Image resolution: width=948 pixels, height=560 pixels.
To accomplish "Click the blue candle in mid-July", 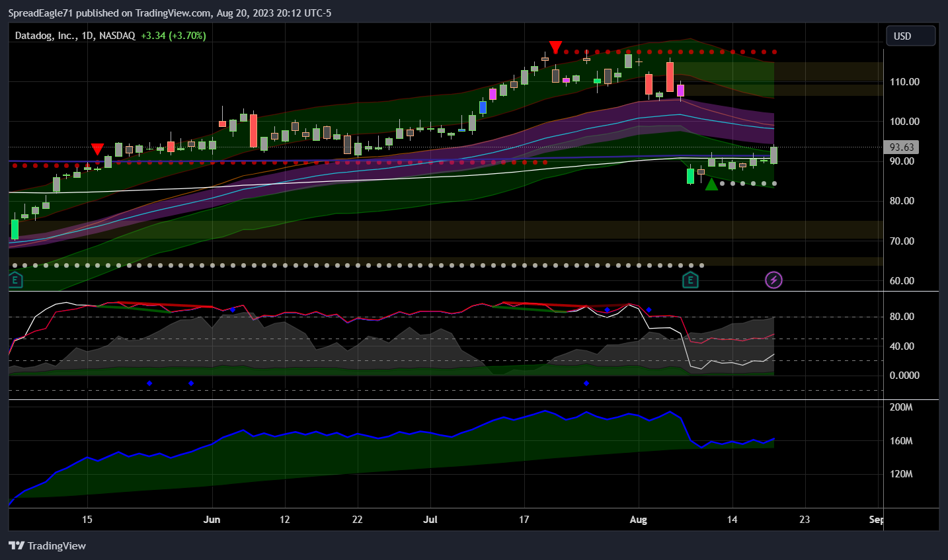I will point(483,107).
